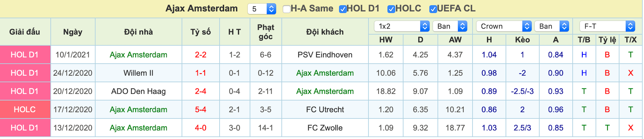Enable the H-A Same checkbox
The image size is (644, 139).
(286, 9)
